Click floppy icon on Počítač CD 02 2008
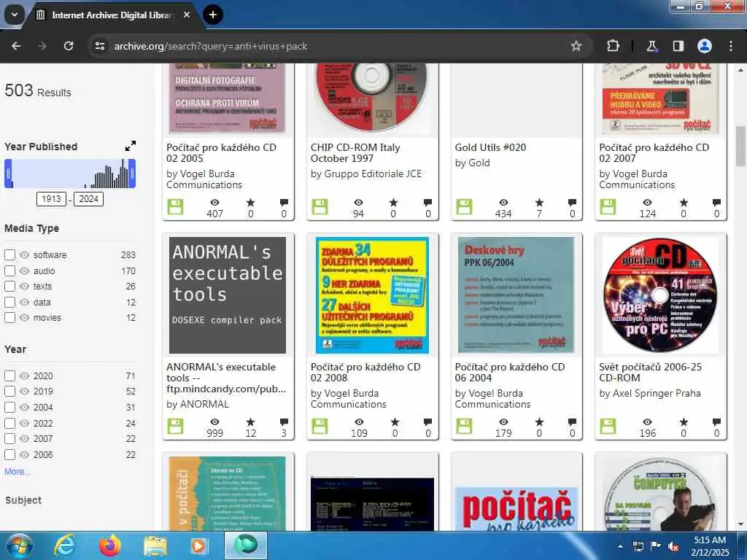The image size is (747, 560). [x=320, y=426]
